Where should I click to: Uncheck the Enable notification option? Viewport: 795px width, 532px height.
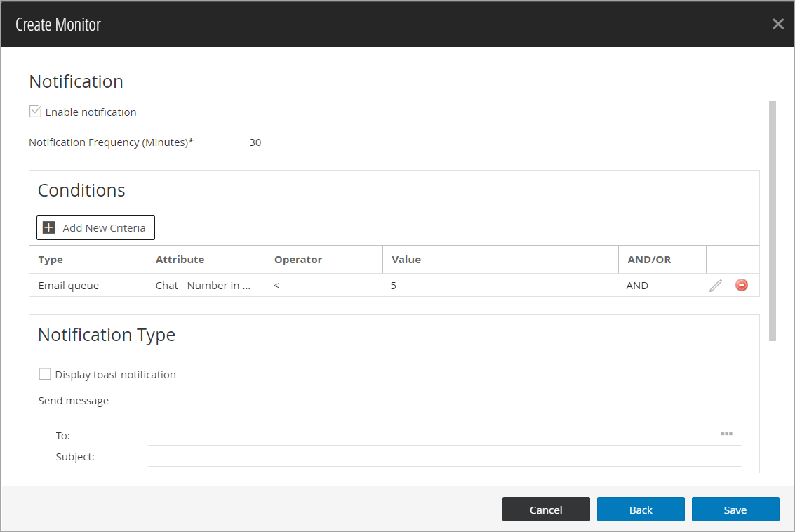point(34,111)
